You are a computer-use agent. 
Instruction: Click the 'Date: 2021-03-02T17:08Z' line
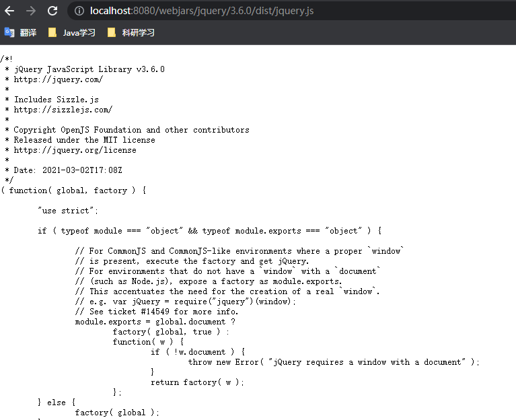pyautogui.click(x=68, y=170)
